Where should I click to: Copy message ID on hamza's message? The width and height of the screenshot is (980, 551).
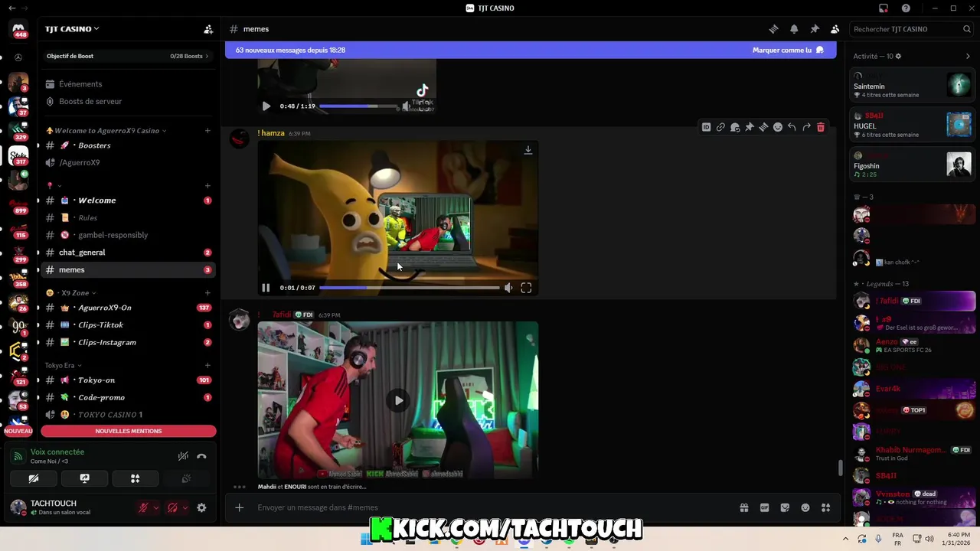click(x=706, y=127)
